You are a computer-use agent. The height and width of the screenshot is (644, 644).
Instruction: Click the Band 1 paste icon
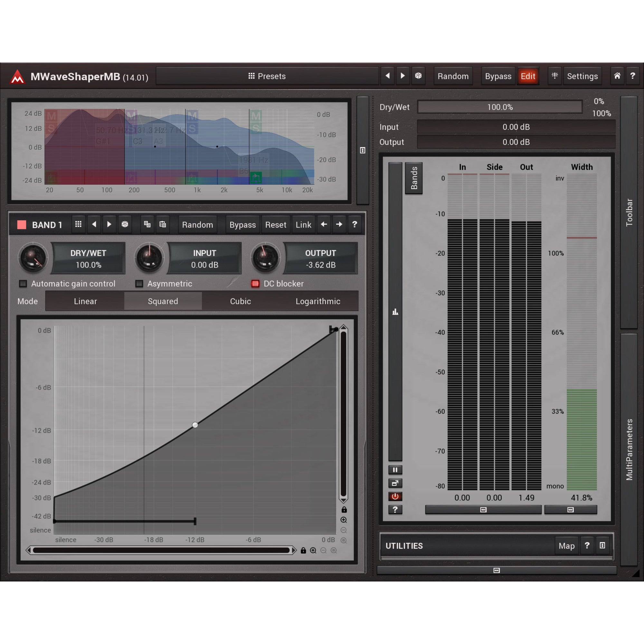pyautogui.click(x=163, y=224)
